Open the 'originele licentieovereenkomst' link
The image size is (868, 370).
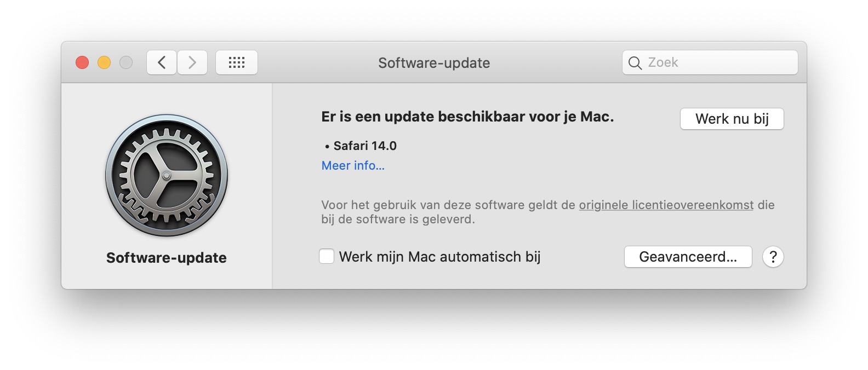(x=666, y=205)
